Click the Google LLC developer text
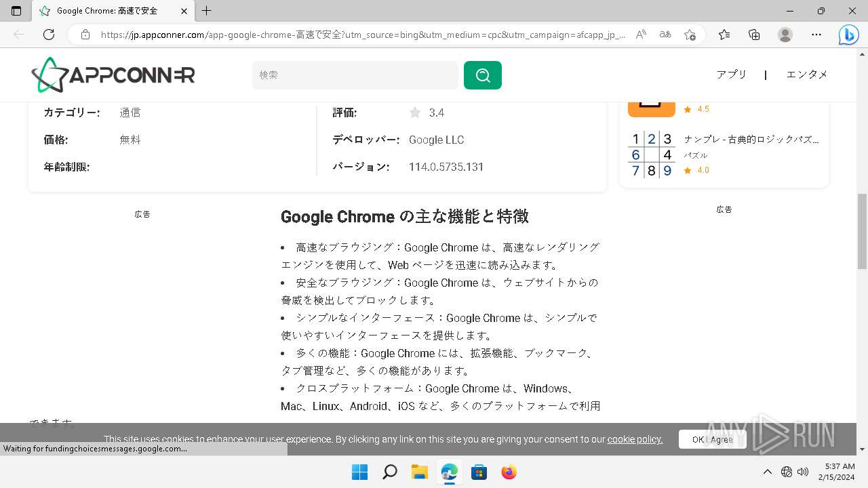868x488 pixels. click(436, 140)
